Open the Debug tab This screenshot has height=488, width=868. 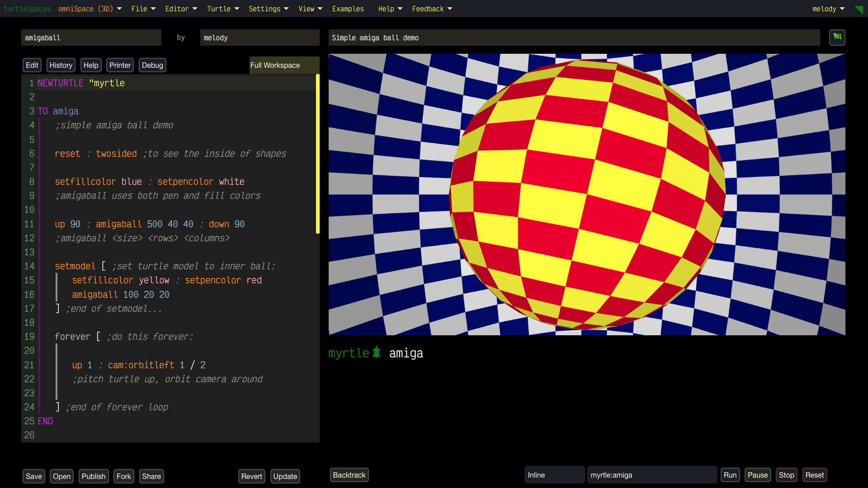click(x=152, y=65)
